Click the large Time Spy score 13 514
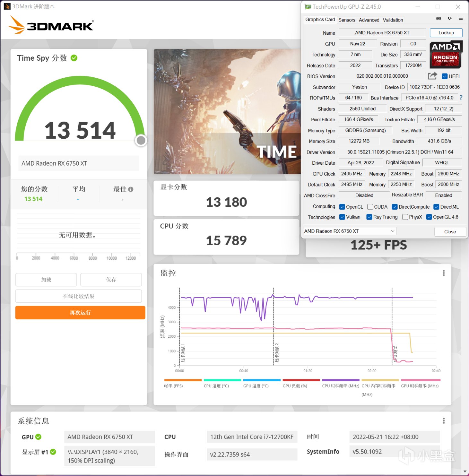Image resolution: width=469 pixels, height=476 pixels. (80, 130)
